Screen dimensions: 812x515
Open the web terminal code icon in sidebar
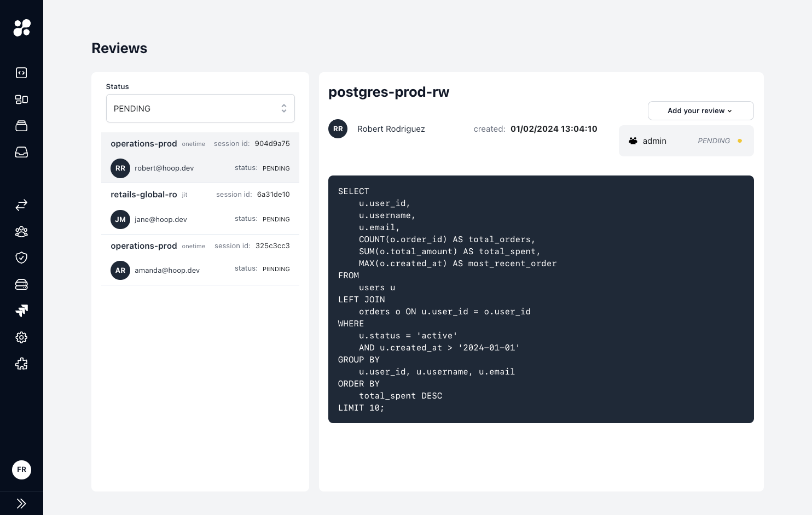click(21, 73)
